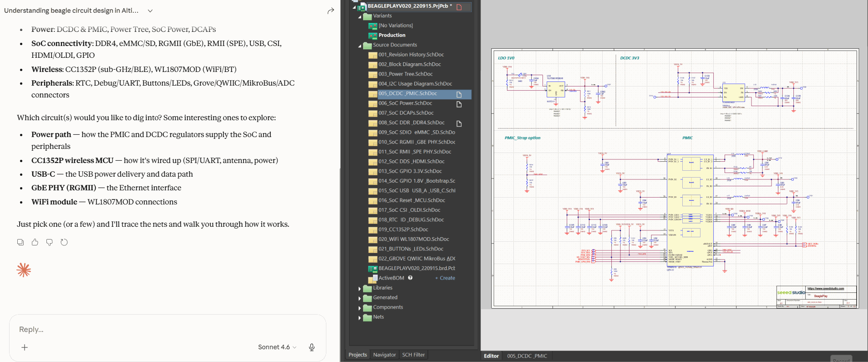Open 013_SoC GPIO 3.3V schematic document
The width and height of the screenshot is (868, 362).
click(x=410, y=171)
